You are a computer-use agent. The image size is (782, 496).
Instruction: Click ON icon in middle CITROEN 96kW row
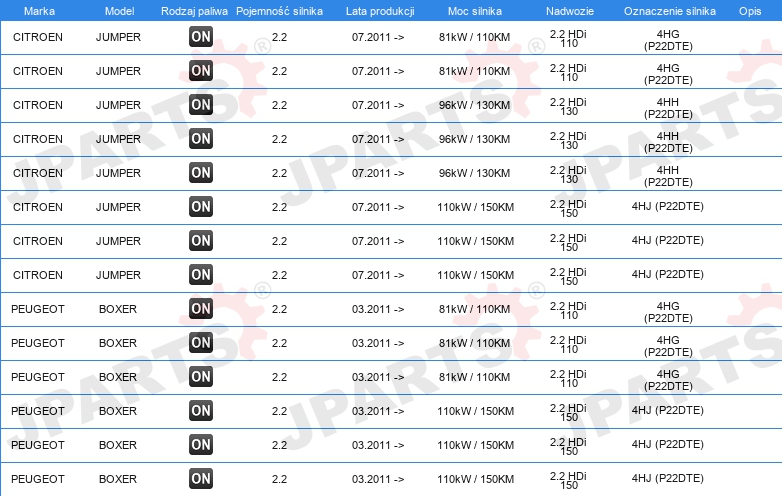click(201, 138)
